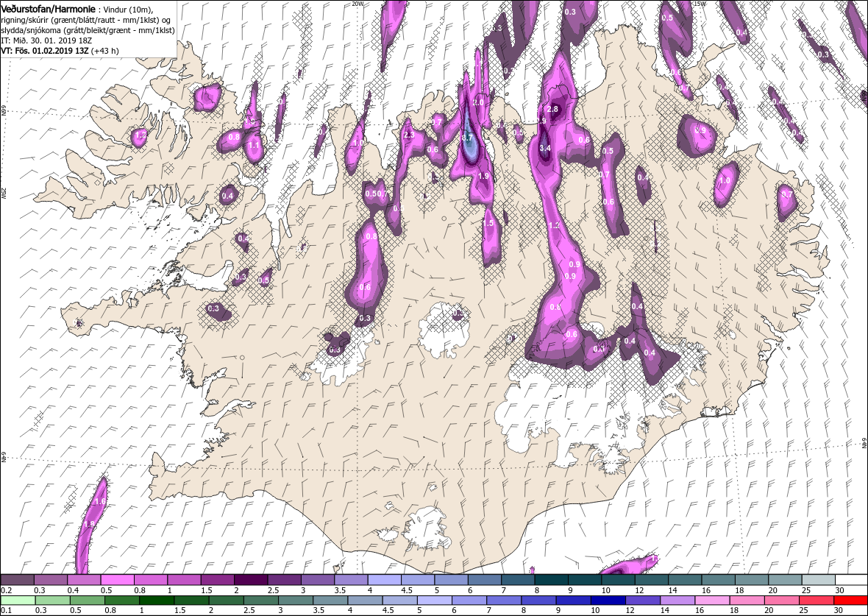Viewport: 868px width, 616px height.
Task: Pick the bright pink 0.5 swatch in upper legend
Action: click(x=117, y=579)
